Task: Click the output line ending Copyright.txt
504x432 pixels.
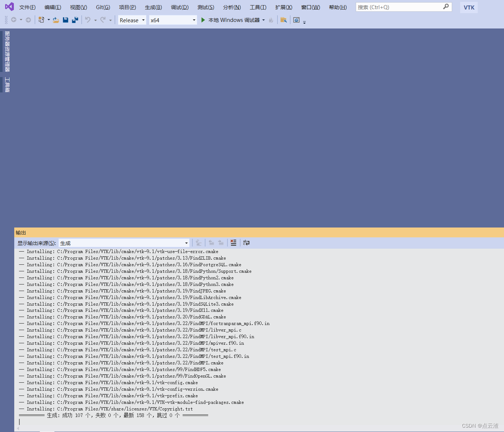Action: pyautogui.click(x=106, y=409)
